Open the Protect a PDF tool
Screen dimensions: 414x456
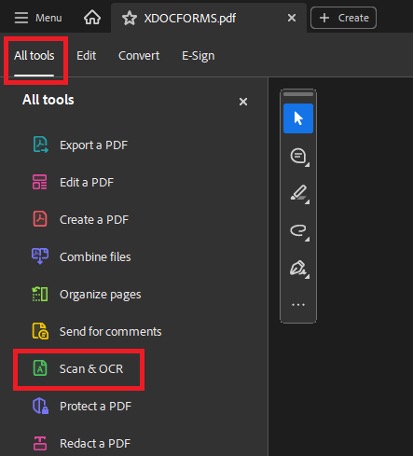coord(82,406)
